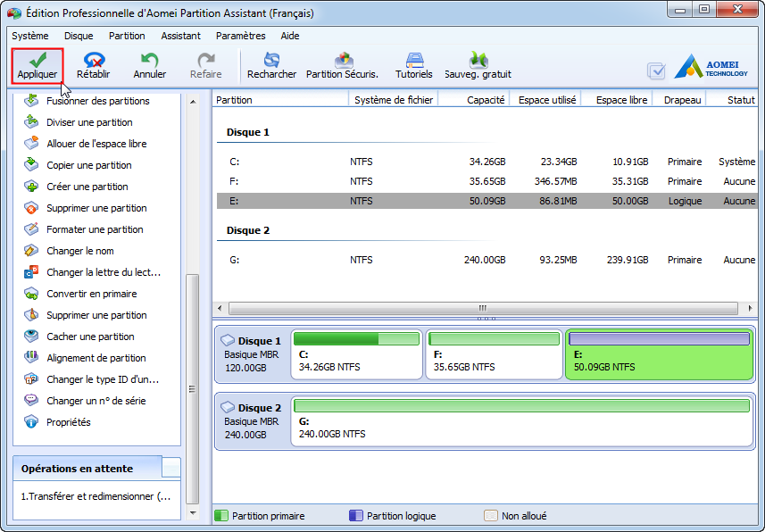Select the C: partition row in list
Image resolution: width=765 pixels, height=532 pixels.
click(486, 162)
